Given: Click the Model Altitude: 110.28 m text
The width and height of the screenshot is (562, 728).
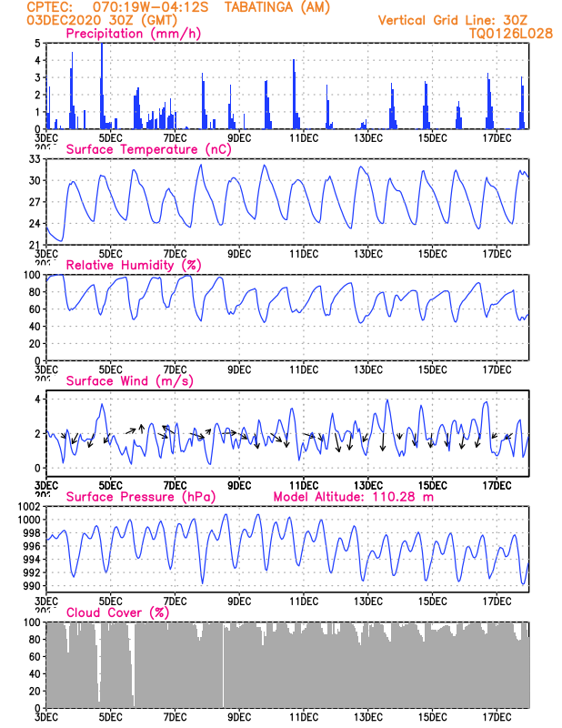Looking at the screenshot, I should pyautogui.click(x=354, y=497).
